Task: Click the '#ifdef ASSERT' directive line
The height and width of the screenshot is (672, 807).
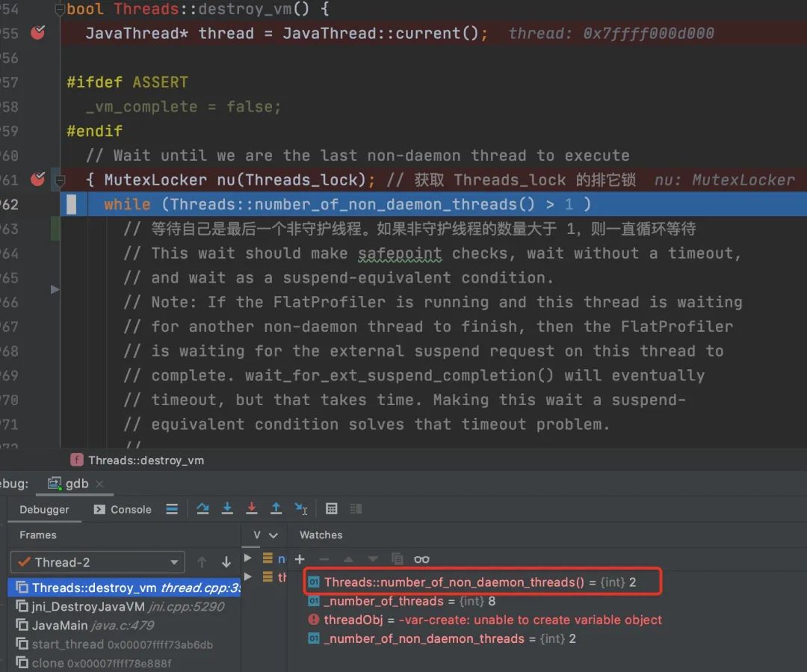Action: click(128, 82)
